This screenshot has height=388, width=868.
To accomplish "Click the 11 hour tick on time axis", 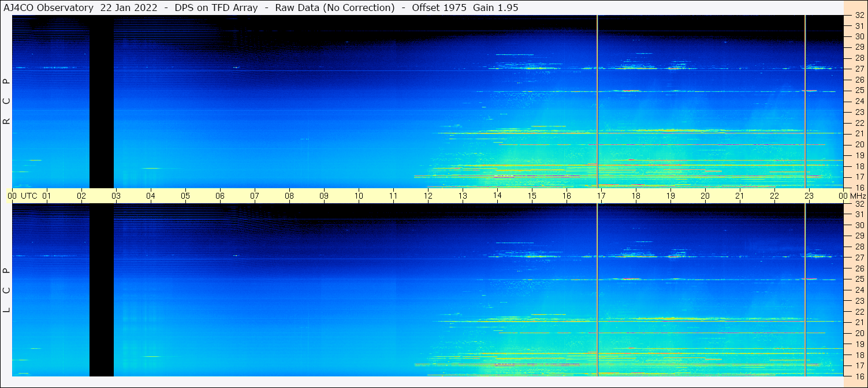I will 393,196.
